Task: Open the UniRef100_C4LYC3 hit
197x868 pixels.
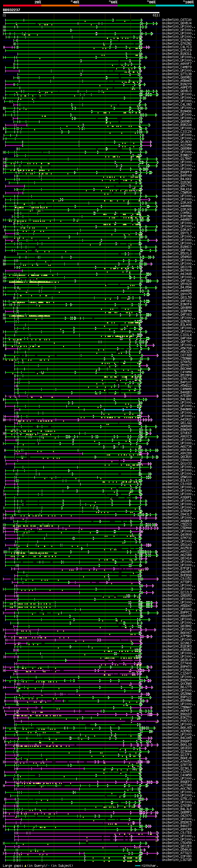Action: pos(177,47)
